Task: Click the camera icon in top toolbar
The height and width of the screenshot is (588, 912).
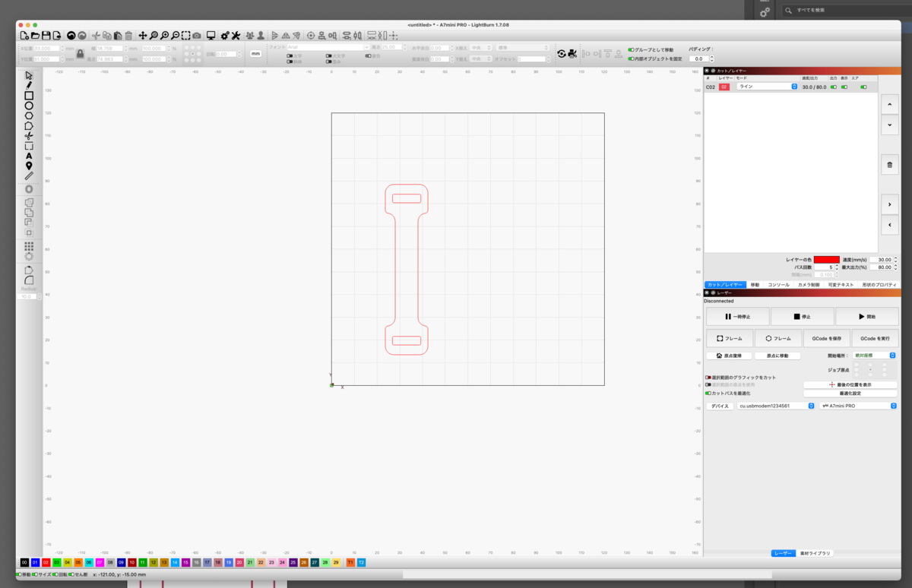Action: [x=197, y=35]
